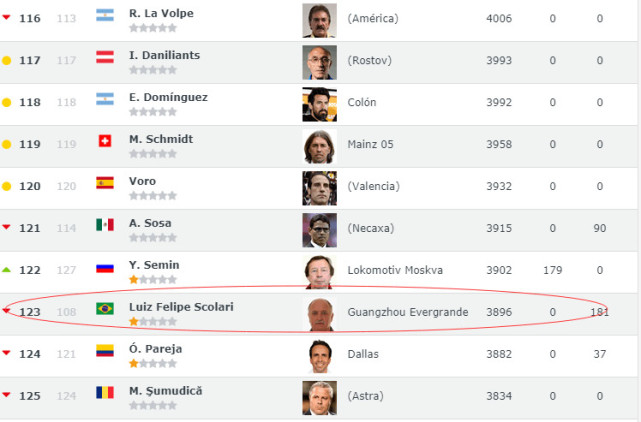Click the photo thumbnail of R. La Volpe
The height and width of the screenshot is (422, 641).
320,20
